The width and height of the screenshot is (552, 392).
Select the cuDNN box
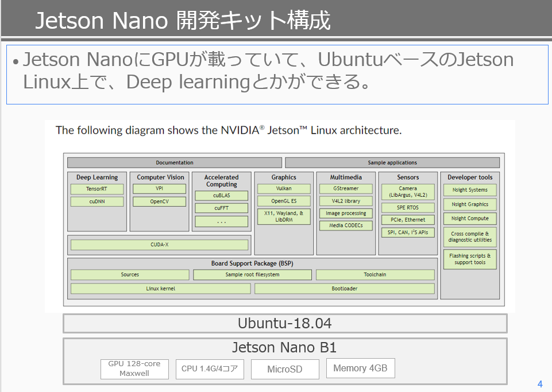click(97, 201)
